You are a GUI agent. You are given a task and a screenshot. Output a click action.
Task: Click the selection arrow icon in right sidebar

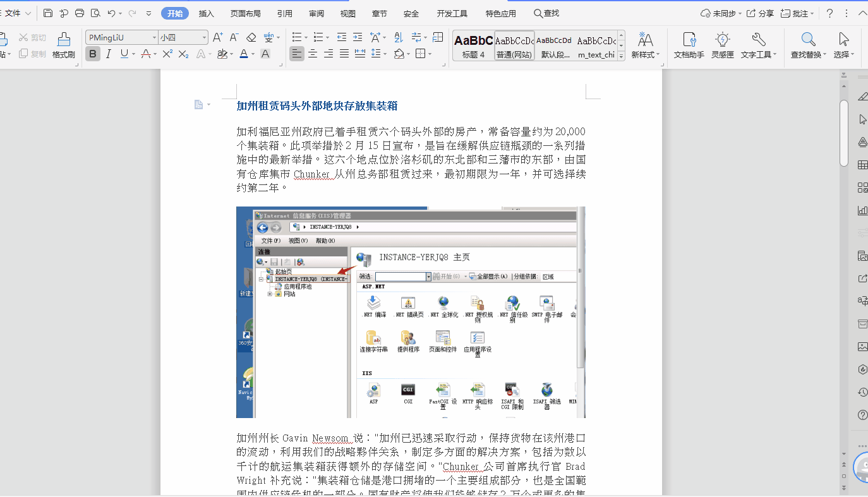(x=862, y=119)
